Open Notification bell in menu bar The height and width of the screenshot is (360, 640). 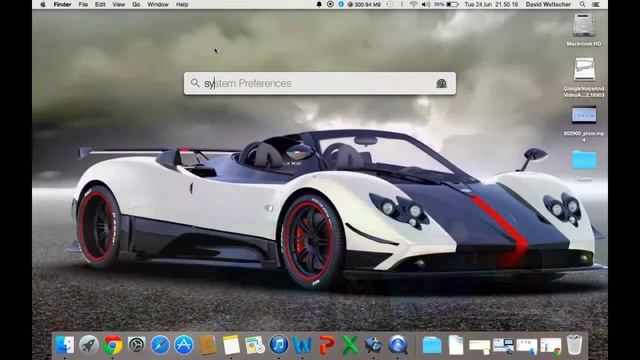pyautogui.click(x=319, y=4)
